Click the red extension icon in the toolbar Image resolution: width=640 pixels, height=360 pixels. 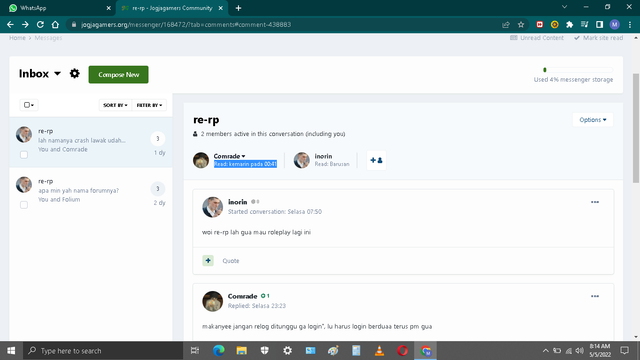pyautogui.click(x=540, y=24)
